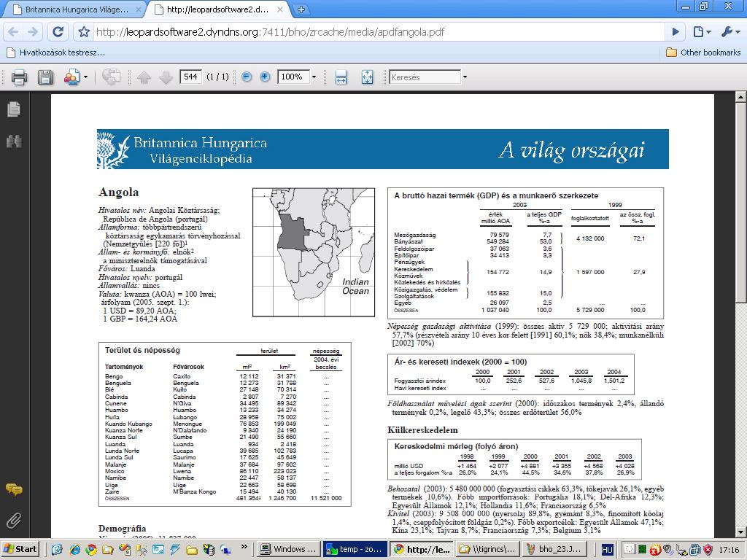Zoom in with the plus button

click(x=265, y=77)
